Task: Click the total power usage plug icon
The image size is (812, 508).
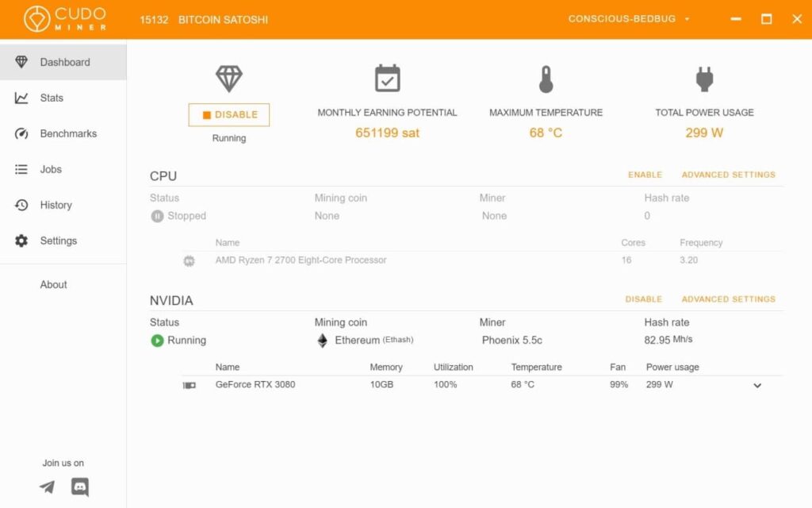Action: (x=704, y=79)
